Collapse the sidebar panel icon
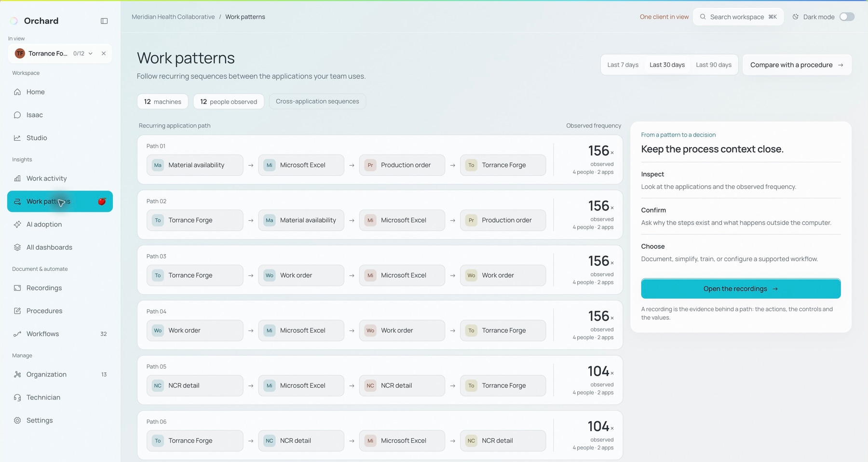Viewport: 868px width, 462px height. pyautogui.click(x=104, y=21)
